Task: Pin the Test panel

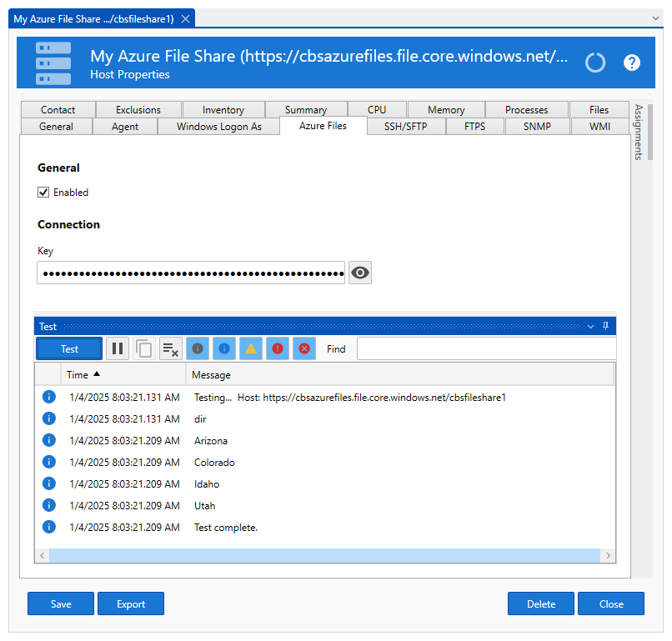Action: [x=606, y=326]
